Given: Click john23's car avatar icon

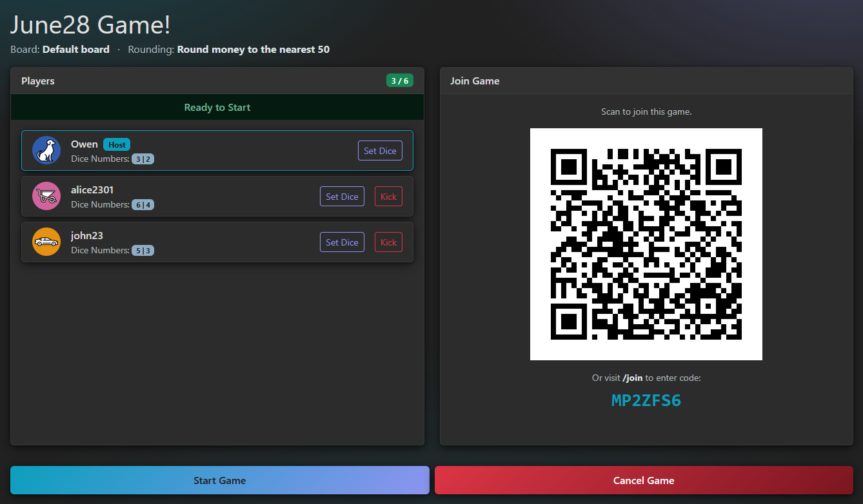Looking at the screenshot, I should pyautogui.click(x=46, y=242).
